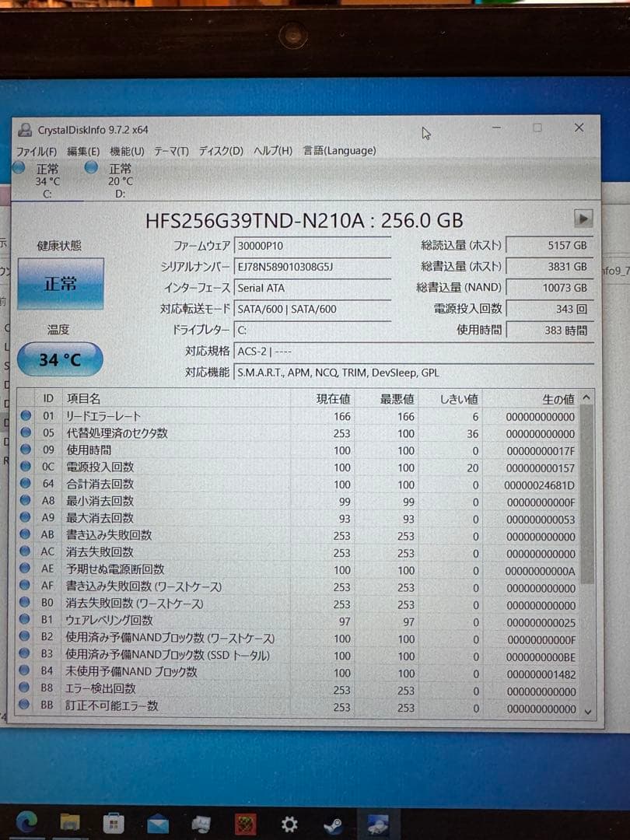Launch Steam from the taskbar
Image resolution: width=630 pixels, height=840 pixels.
pos(333,823)
